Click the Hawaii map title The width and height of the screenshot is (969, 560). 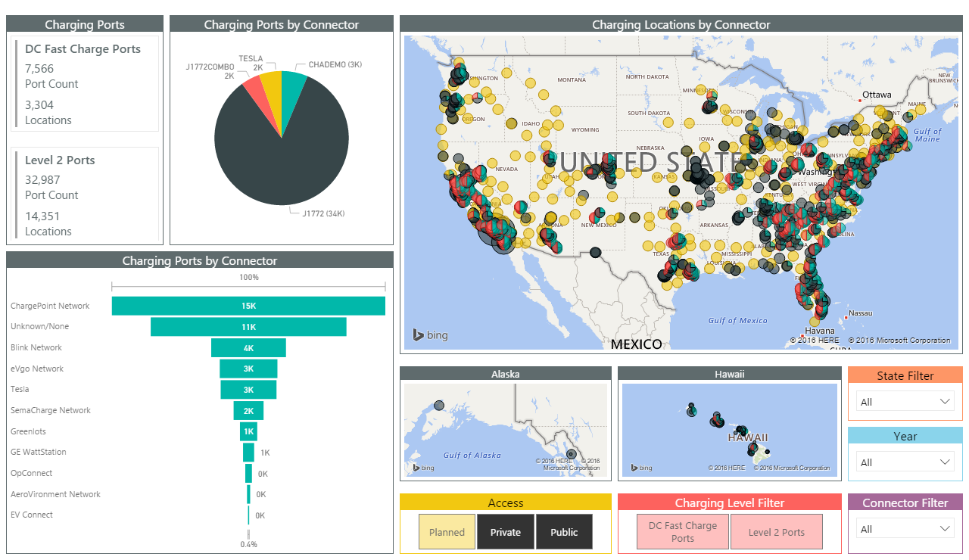pyautogui.click(x=730, y=374)
